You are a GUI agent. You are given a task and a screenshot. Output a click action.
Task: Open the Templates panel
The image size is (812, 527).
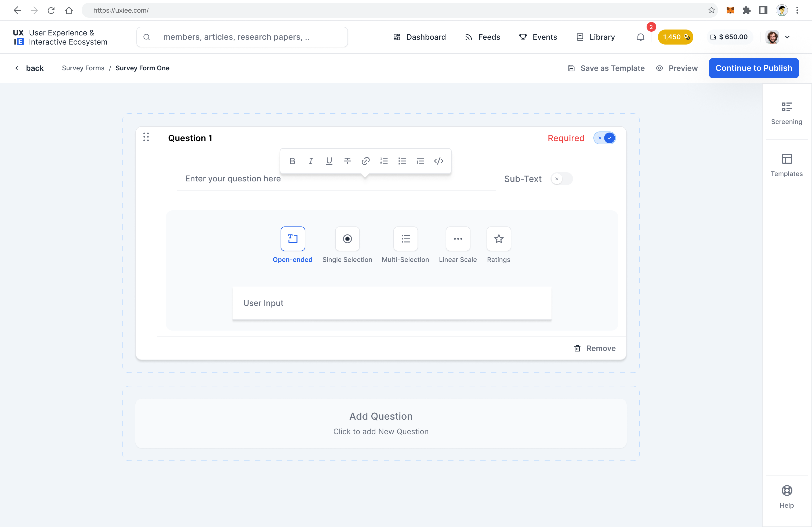786,165
